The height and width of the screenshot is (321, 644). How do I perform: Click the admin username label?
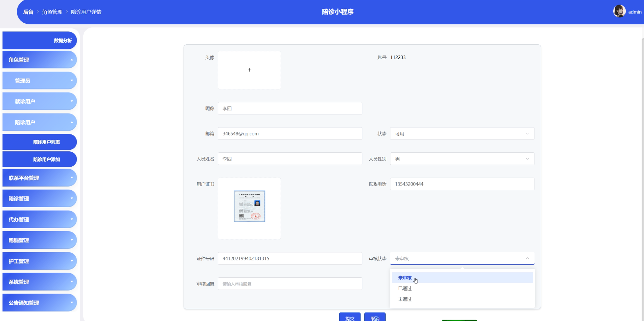635,12
